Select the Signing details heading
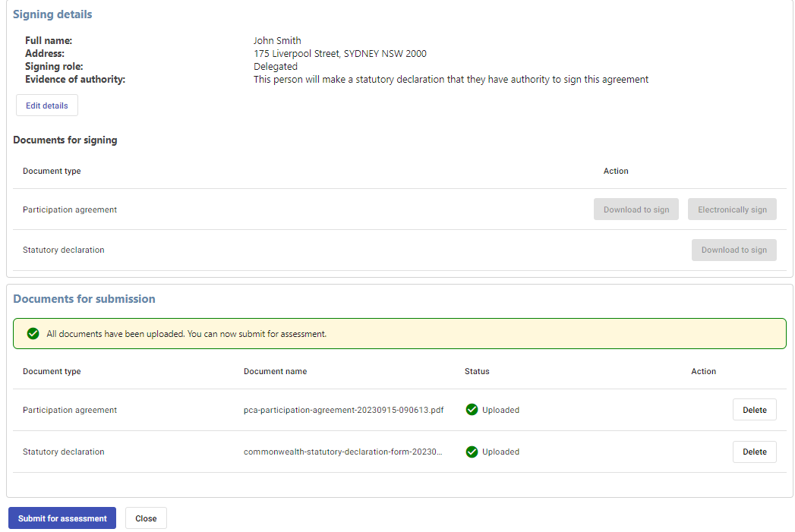Viewport: 795px width, 532px height. click(x=52, y=14)
